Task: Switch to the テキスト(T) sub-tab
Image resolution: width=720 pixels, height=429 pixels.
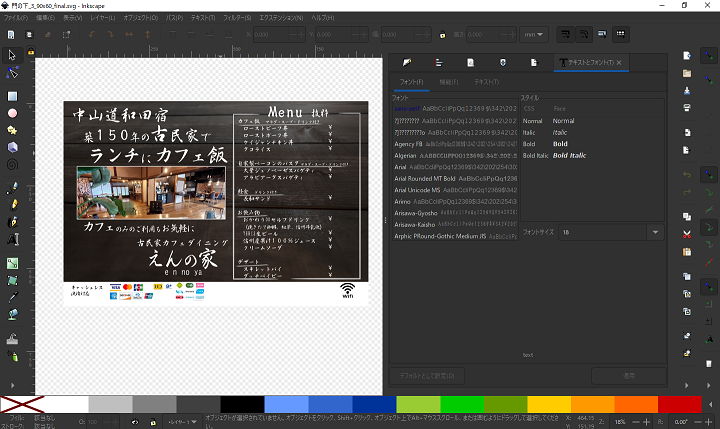Action: [486, 82]
